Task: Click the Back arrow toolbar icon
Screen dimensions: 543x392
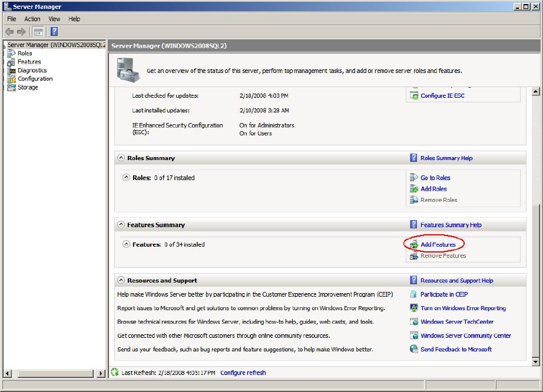Action: (x=9, y=32)
